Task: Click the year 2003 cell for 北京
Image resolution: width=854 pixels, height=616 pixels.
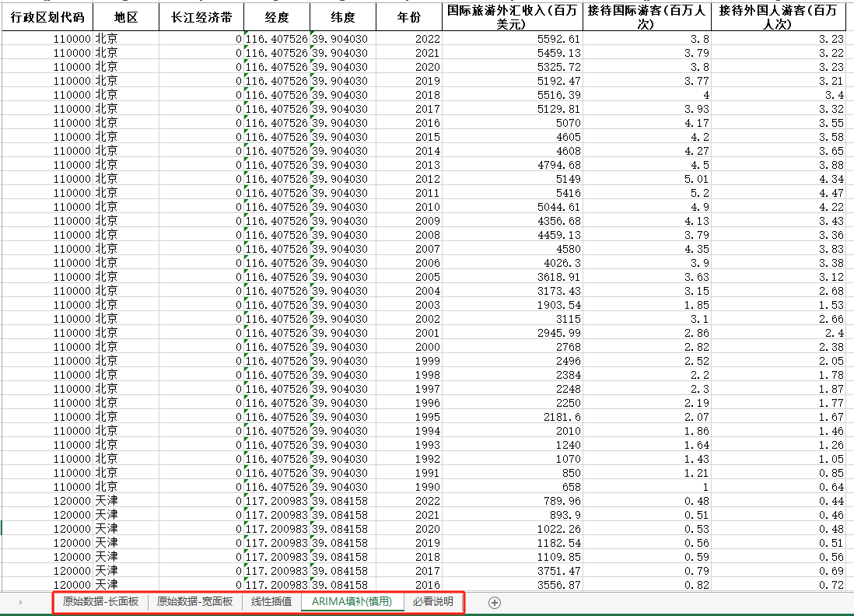Action: [x=409, y=304]
